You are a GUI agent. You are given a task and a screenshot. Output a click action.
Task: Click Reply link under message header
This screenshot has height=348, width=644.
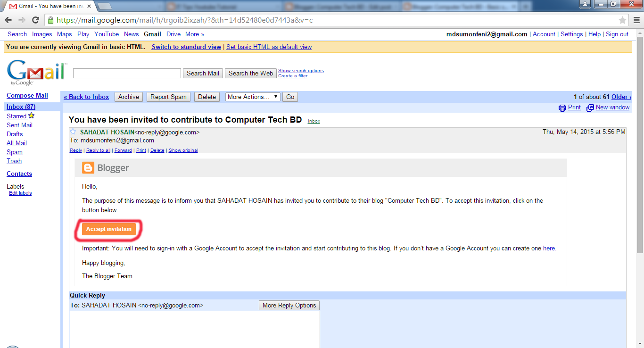pyautogui.click(x=76, y=150)
